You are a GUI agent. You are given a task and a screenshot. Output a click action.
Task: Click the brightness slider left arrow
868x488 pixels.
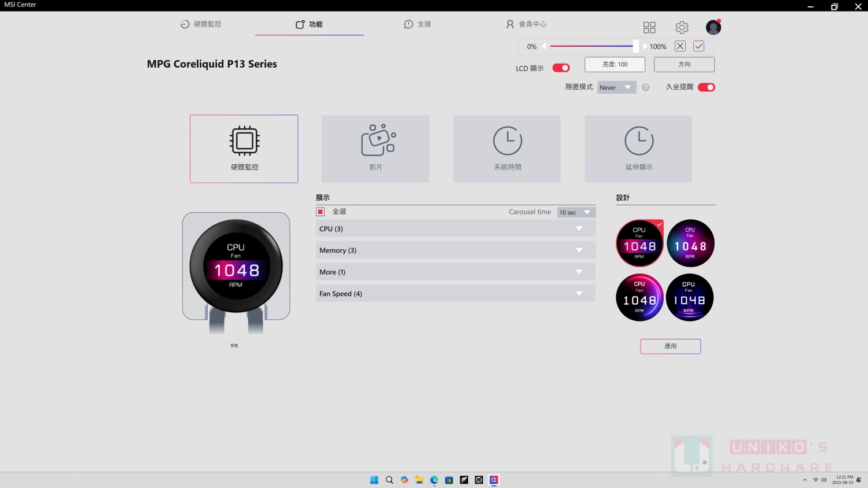[545, 46]
